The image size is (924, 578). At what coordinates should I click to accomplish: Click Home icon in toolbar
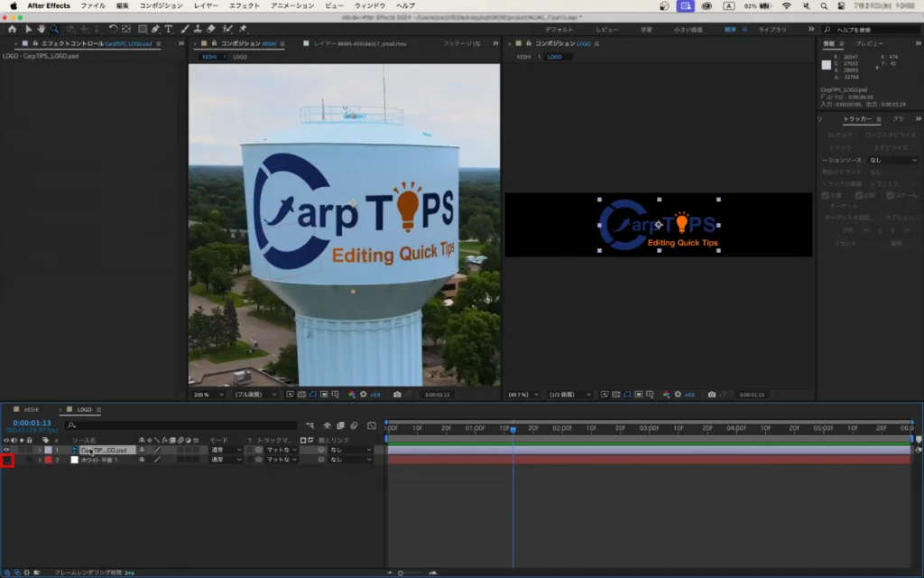(x=12, y=29)
